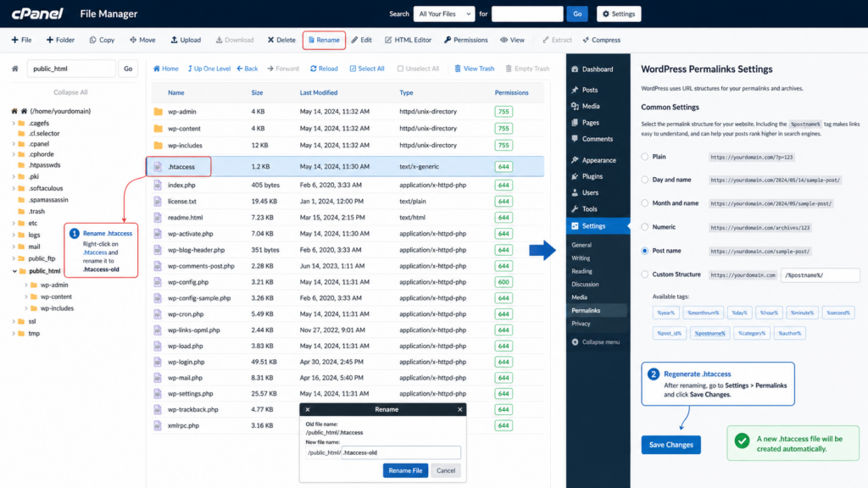Click the new file name field
The width and height of the screenshot is (868, 488).
point(401,452)
